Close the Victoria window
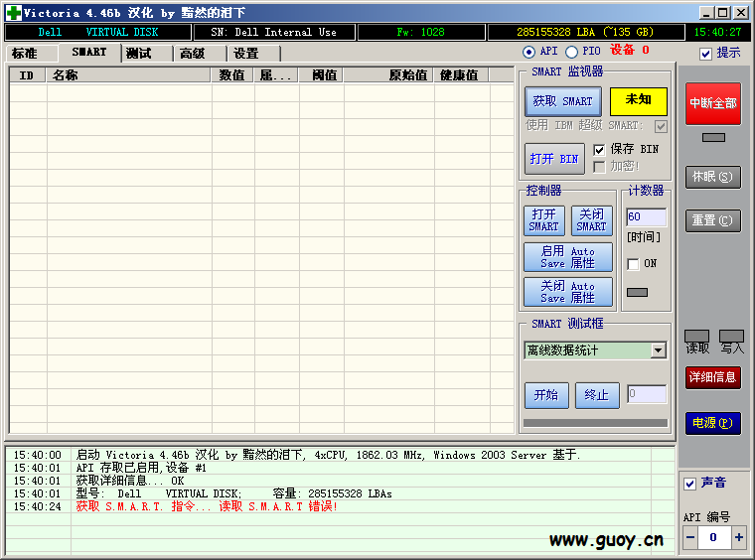Image resolution: width=755 pixels, height=560 pixels. [740, 13]
